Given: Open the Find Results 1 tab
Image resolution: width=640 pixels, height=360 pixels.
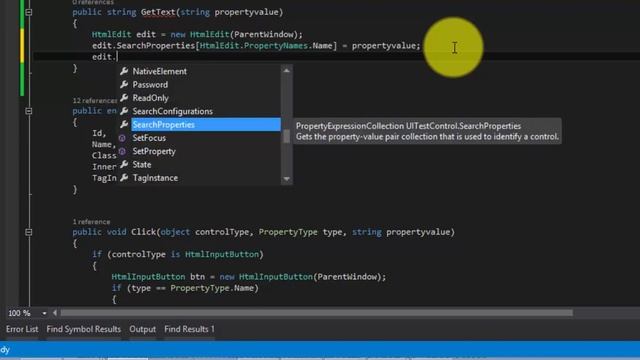Looking at the screenshot, I should tap(189, 329).
